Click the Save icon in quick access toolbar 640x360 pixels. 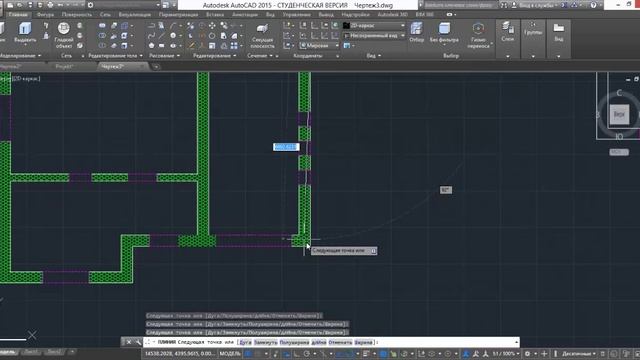(30, 5)
